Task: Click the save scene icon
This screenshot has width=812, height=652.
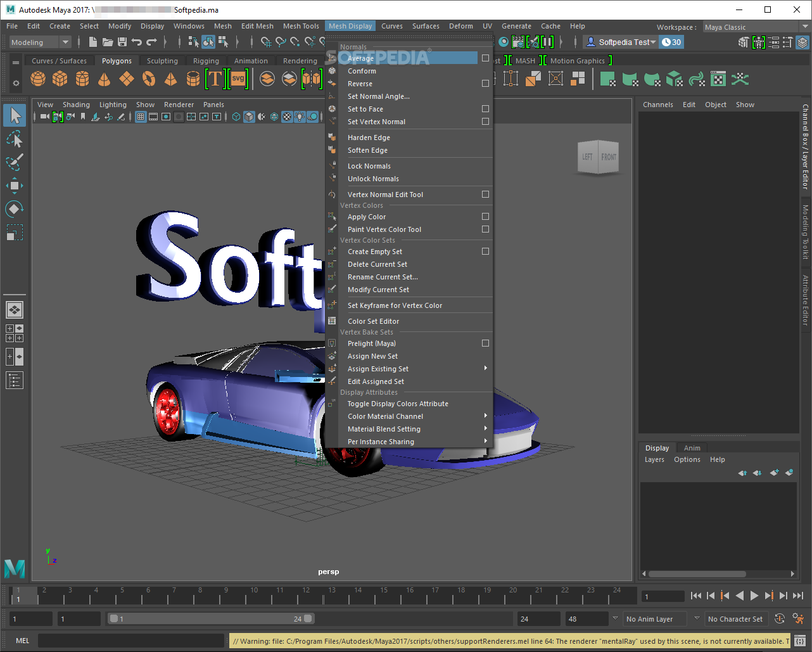Action: 122,42
